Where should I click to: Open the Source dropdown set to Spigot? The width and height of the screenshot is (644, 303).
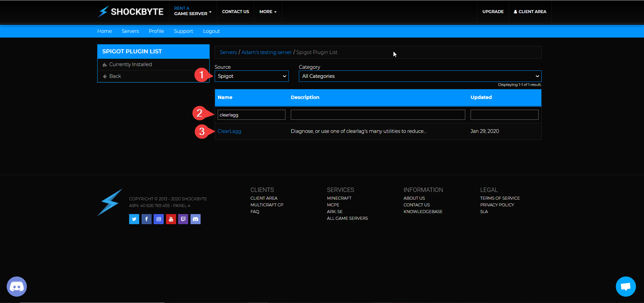pos(252,76)
